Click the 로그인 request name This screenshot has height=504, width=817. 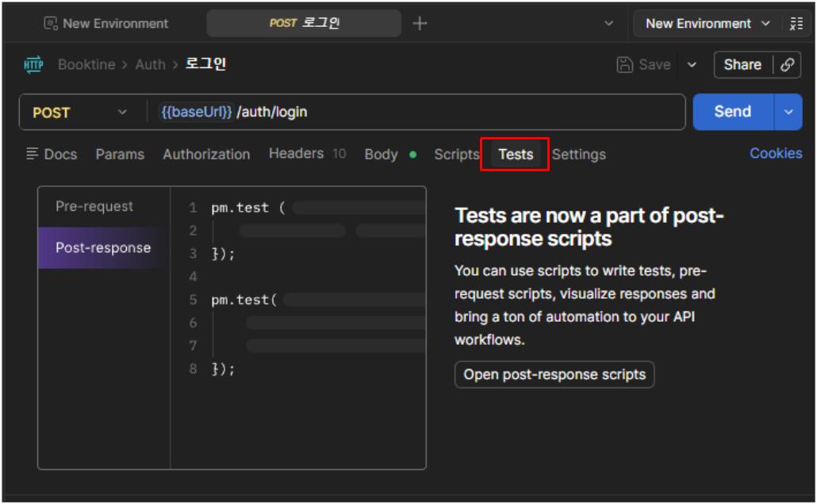tap(205, 64)
